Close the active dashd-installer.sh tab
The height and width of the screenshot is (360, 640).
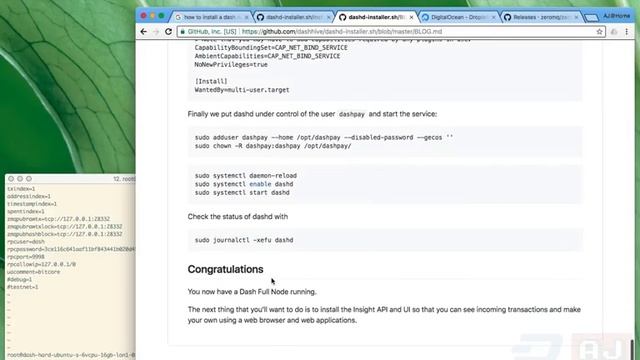[411, 18]
